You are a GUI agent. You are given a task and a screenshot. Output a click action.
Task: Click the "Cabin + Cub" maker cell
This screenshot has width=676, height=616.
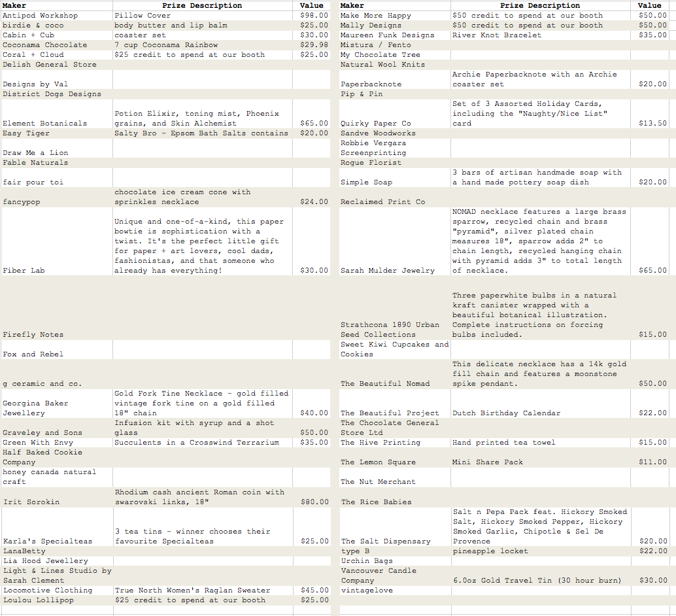(x=56, y=35)
